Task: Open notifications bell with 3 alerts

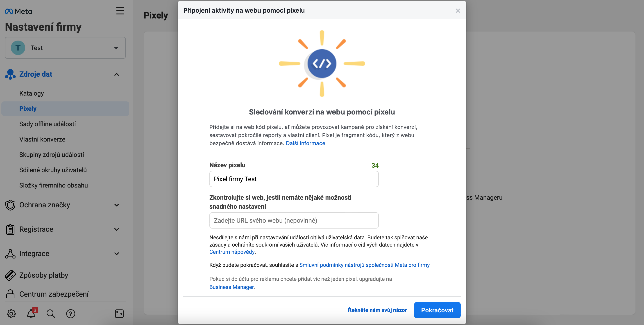Action: (32, 313)
